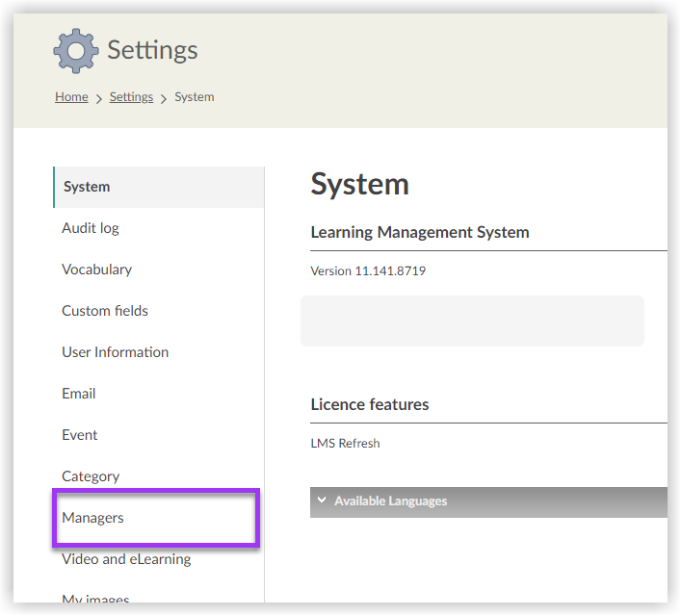Click the System breadcrumb text
Screen dimensions: 681x616
coord(195,97)
